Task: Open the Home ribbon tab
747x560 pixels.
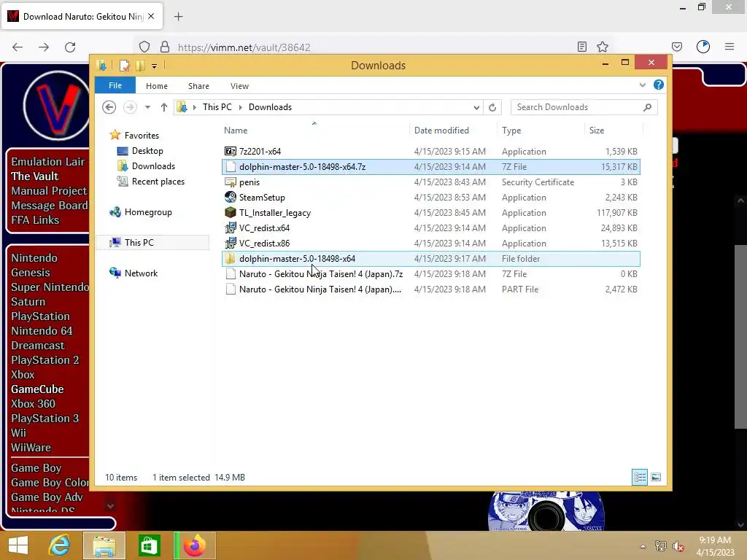Action: click(157, 86)
